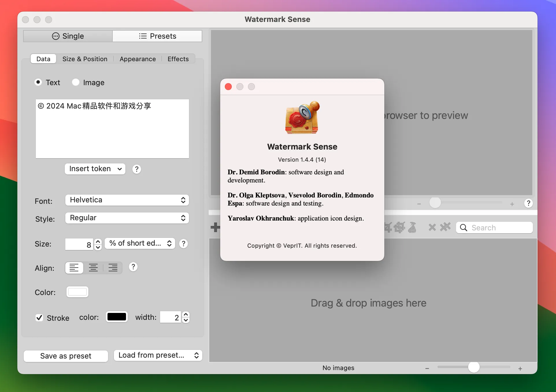Click the thumbnail size slider knob
The width and height of the screenshot is (556, 392).
click(x=474, y=367)
